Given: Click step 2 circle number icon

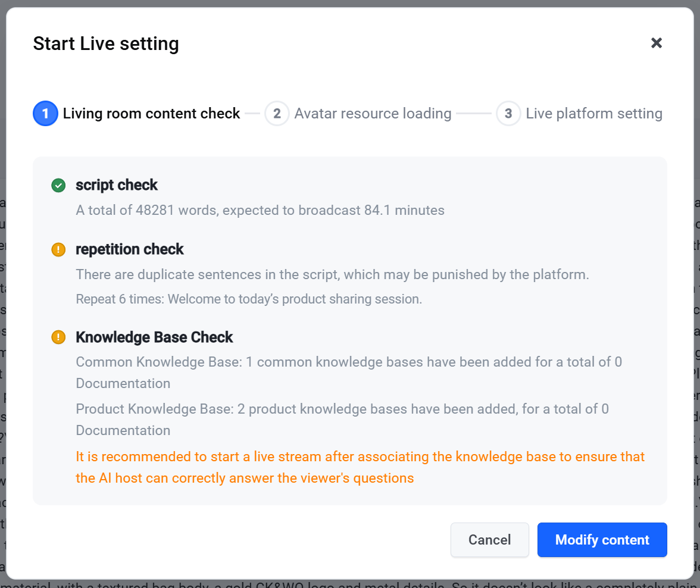Looking at the screenshot, I should (277, 114).
